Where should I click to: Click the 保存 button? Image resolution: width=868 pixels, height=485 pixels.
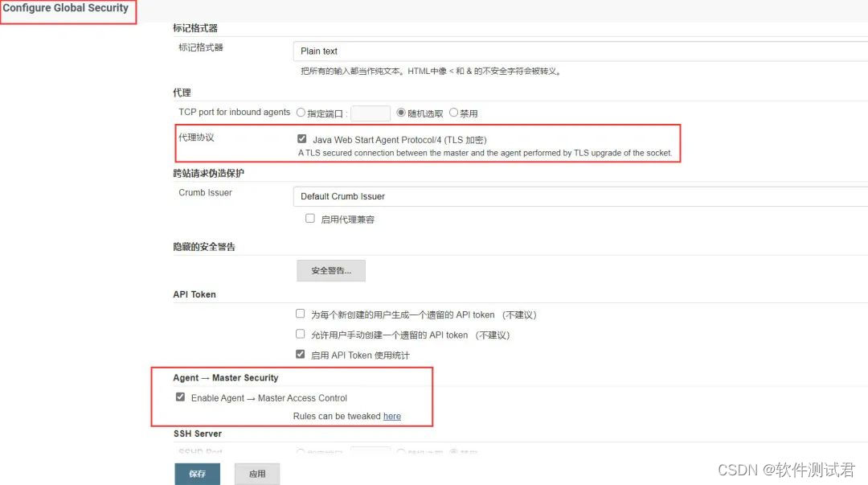[198, 474]
